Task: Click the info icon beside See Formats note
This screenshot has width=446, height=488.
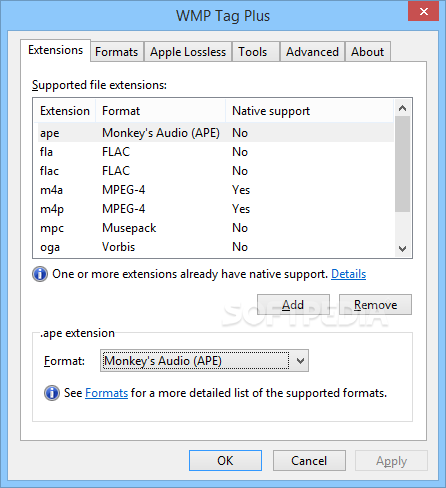Action: (x=52, y=393)
